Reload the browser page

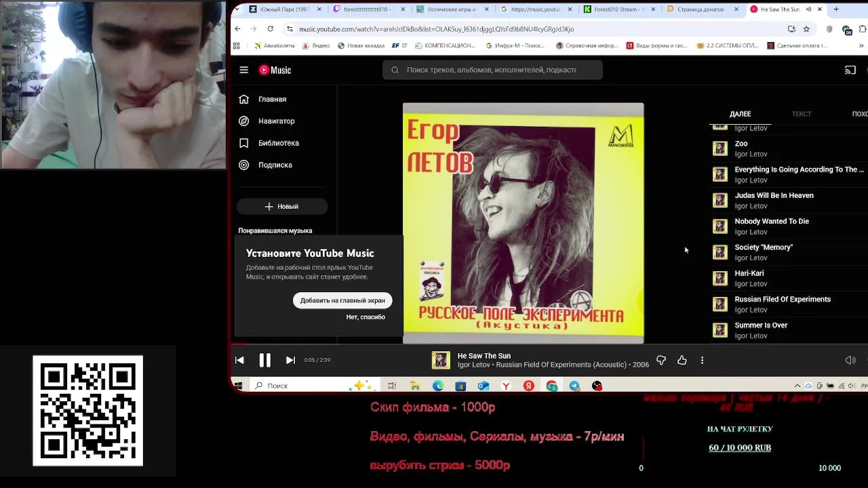pos(270,28)
